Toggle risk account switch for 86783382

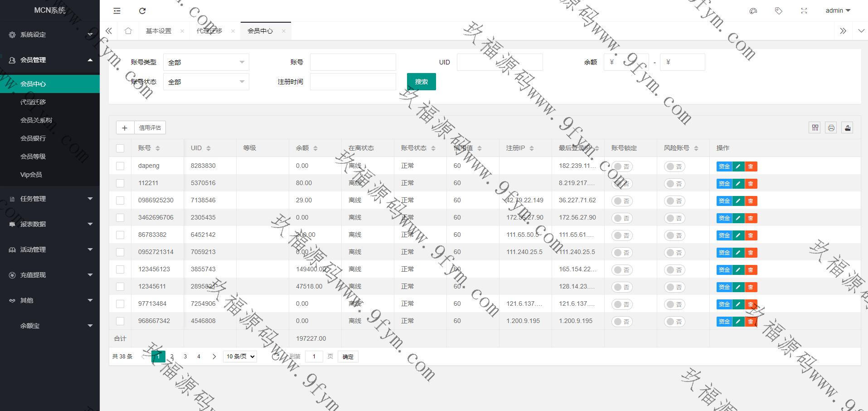tap(674, 235)
